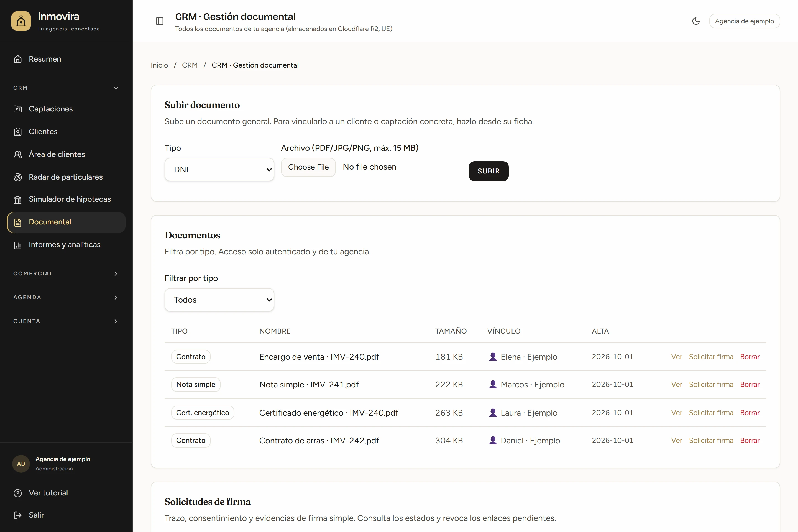Click the Clientes contact icon
798x532 pixels.
click(18, 132)
